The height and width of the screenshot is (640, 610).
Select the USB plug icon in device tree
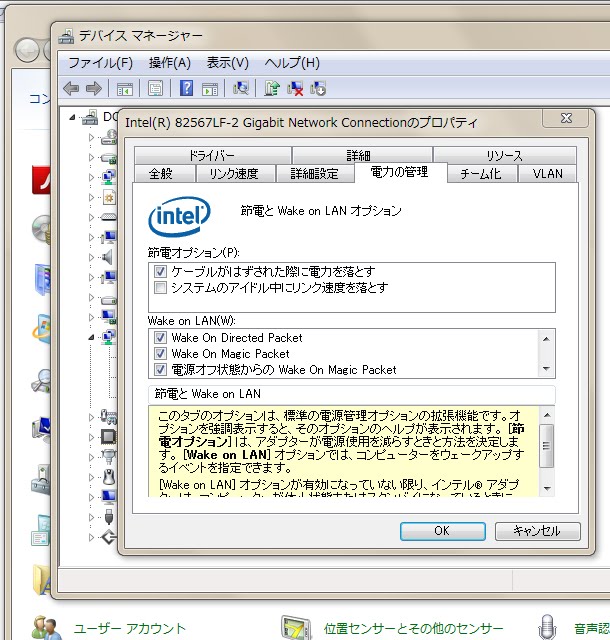coord(109,517)
